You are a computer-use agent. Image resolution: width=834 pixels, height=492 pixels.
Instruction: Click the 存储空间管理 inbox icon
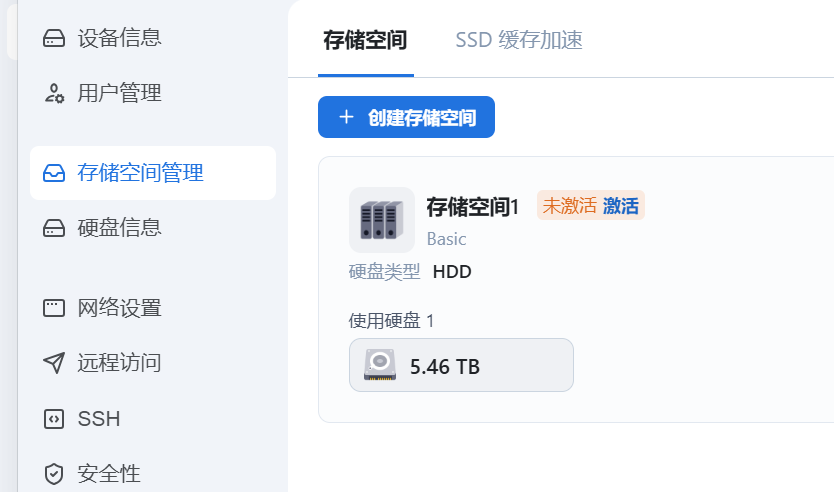point(54,173)
